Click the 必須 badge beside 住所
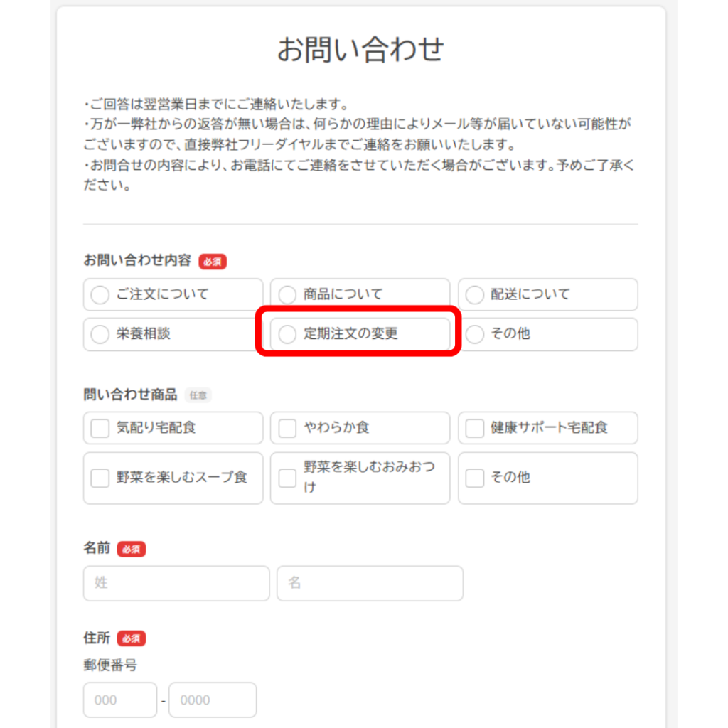The height and width of the screenshot is (728, 728). pos(132,638)
